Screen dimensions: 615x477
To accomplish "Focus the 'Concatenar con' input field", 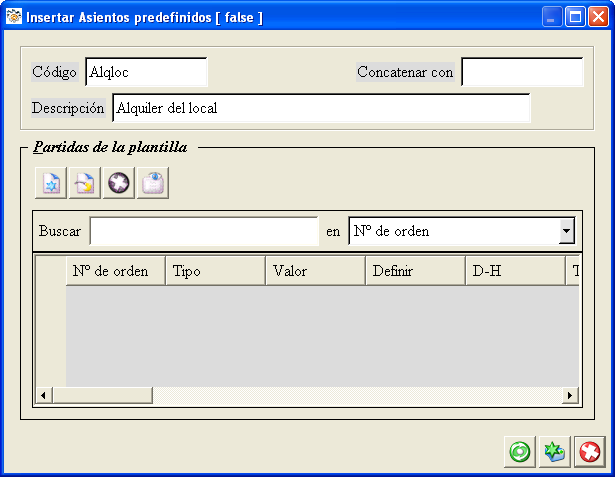I will [x=522, y=72].
